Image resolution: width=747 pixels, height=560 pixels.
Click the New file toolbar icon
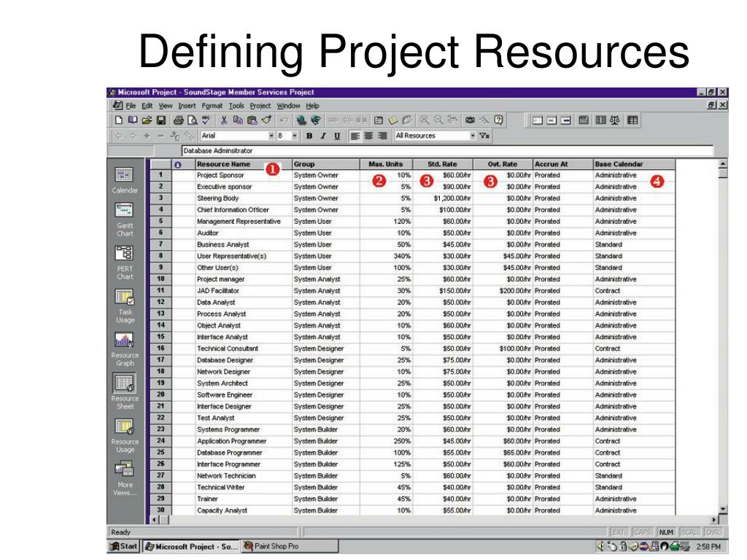(x=119, y=120)
